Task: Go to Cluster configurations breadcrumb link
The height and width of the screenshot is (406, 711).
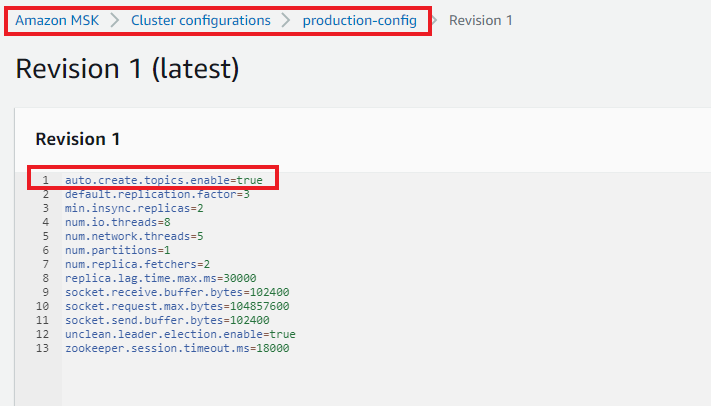Action: [x=200, y=20]
